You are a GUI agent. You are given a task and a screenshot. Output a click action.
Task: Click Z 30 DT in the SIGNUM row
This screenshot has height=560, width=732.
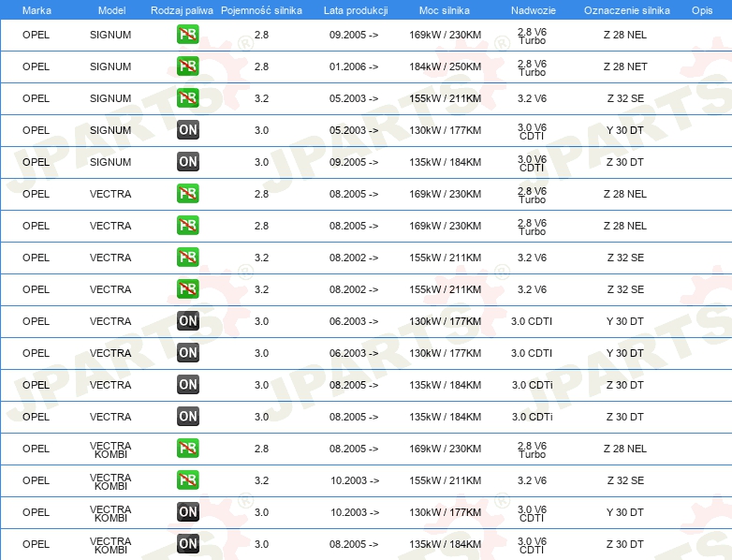coord(624,162)
